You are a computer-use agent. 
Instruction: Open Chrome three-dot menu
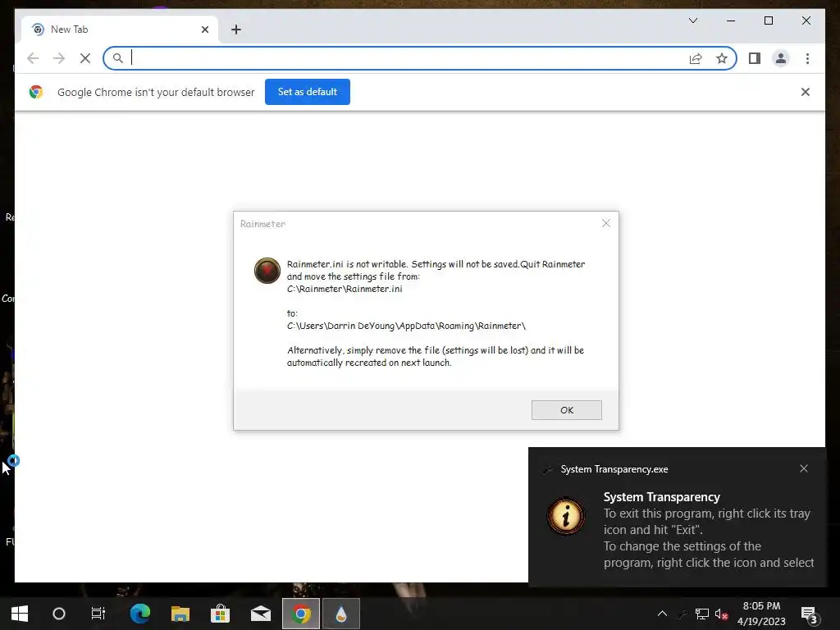(807, 58)
